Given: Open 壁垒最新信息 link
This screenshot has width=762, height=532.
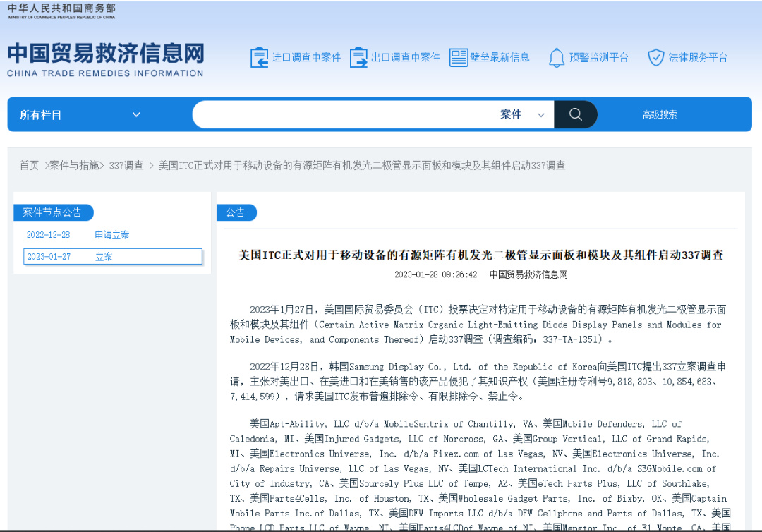Looking at the screenshot, I should (500, 58).
